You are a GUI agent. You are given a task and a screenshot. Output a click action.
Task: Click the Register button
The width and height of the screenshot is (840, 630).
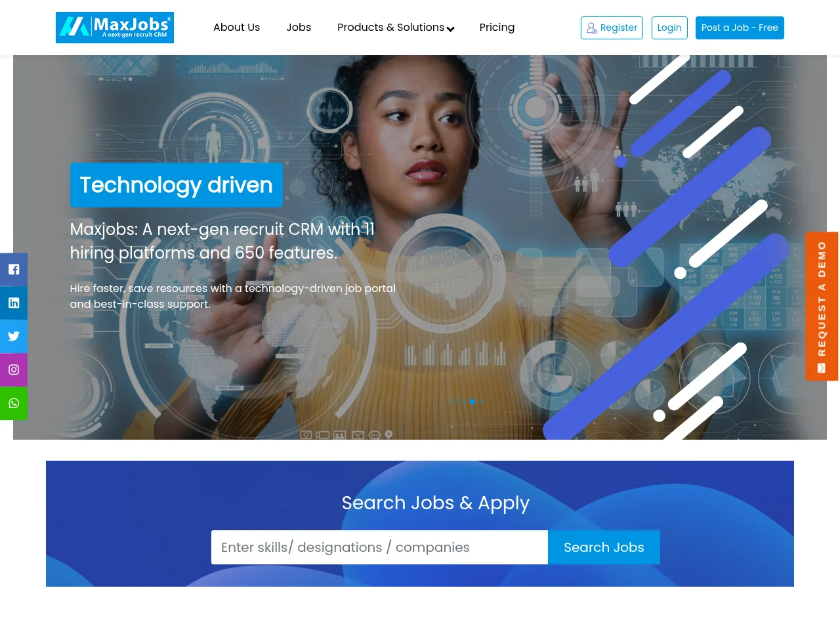612,28
